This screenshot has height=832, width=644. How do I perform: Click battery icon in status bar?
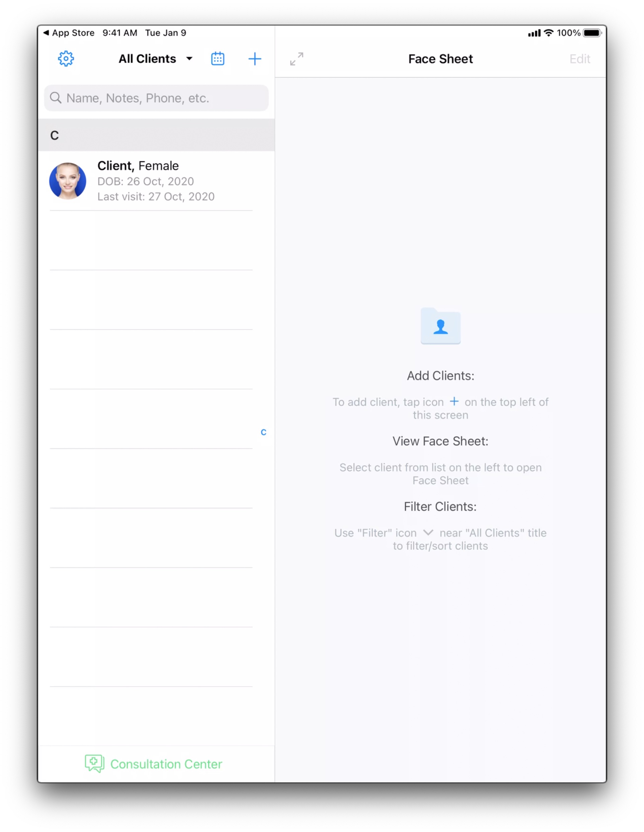(x=592, y=33)
